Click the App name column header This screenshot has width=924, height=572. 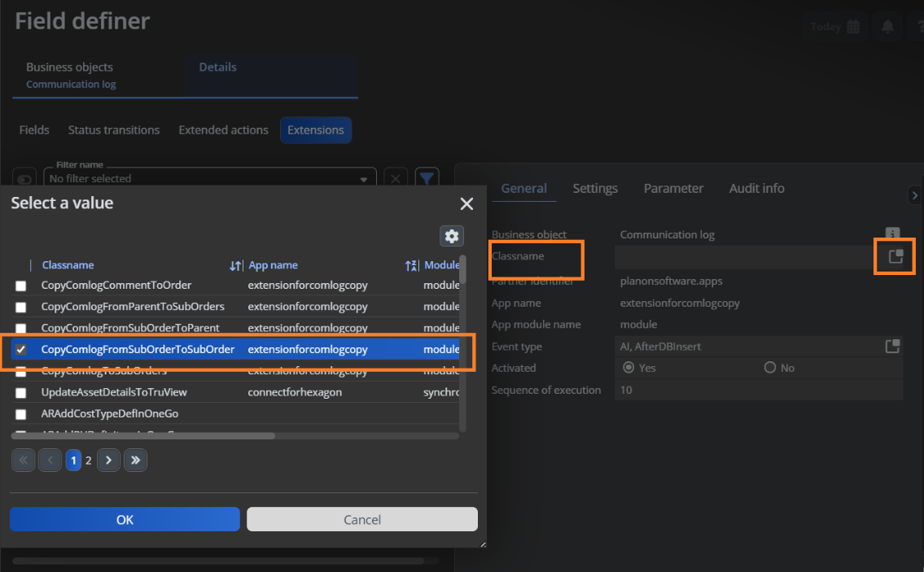[273, 265]
